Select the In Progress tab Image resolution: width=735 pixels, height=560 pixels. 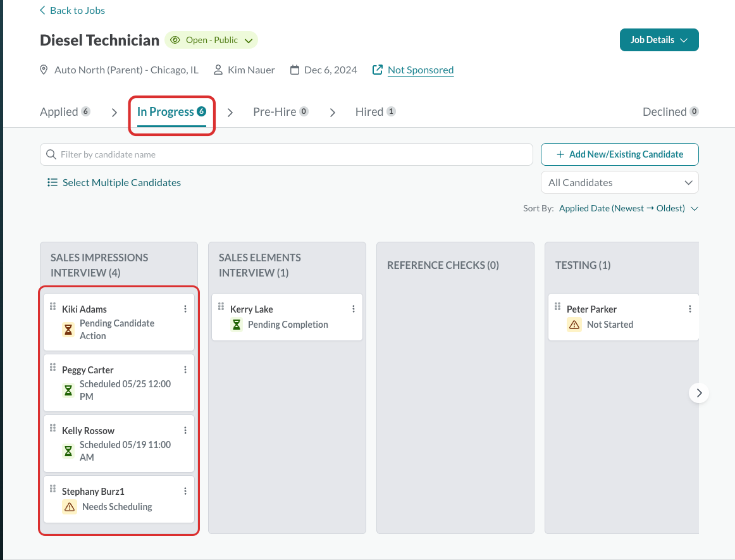pyautogui.click(x=171, y=111)
